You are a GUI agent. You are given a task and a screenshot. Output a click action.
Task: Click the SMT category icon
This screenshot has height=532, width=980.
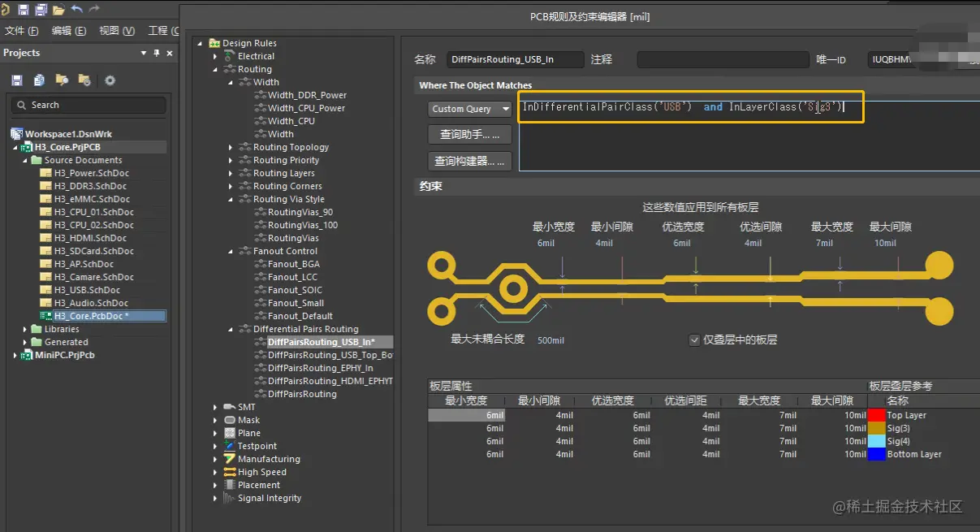229,407
